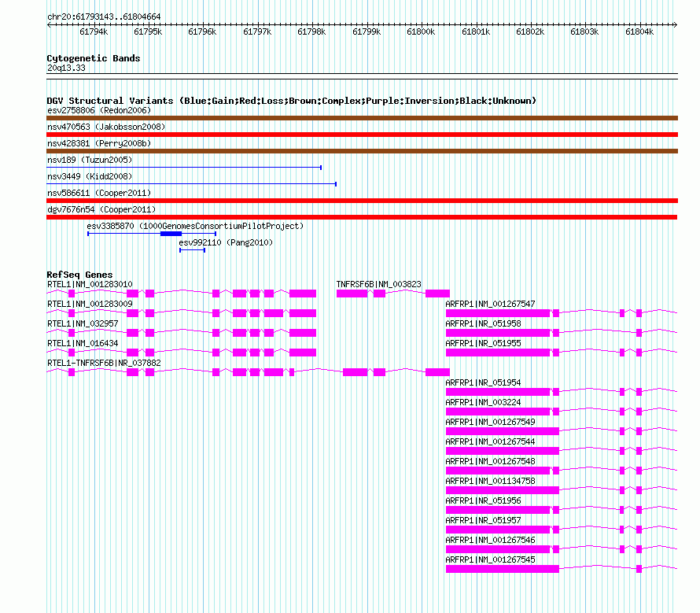
Task: Click the last exon of RTEL1|NM_016434
Action: 303,353
